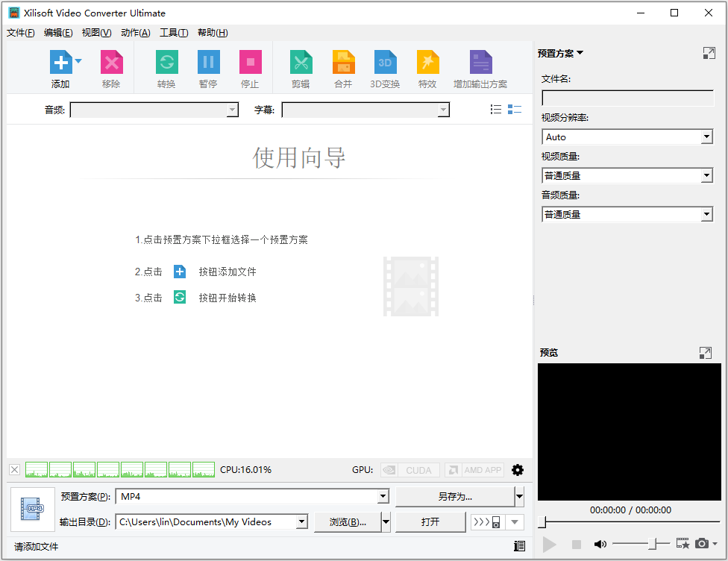
Task: Open the snapshot camera dropdown arrow
Action: [715, 543]
